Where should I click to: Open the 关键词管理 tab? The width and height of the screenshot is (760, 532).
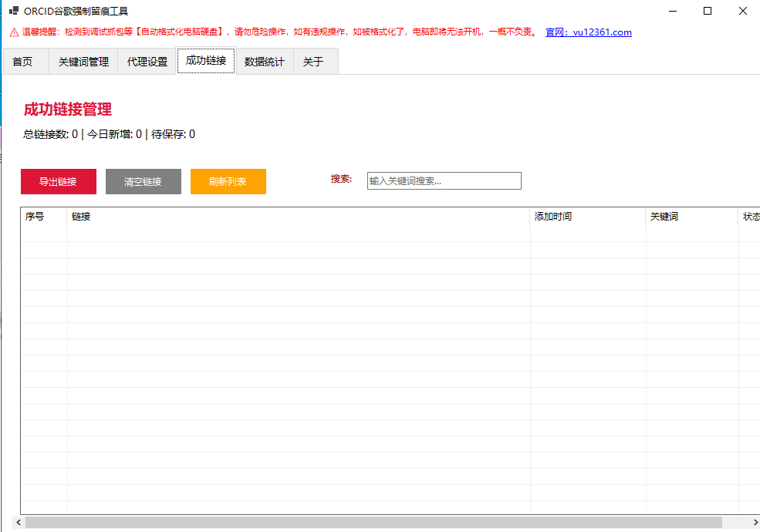[x=83, y=62]
